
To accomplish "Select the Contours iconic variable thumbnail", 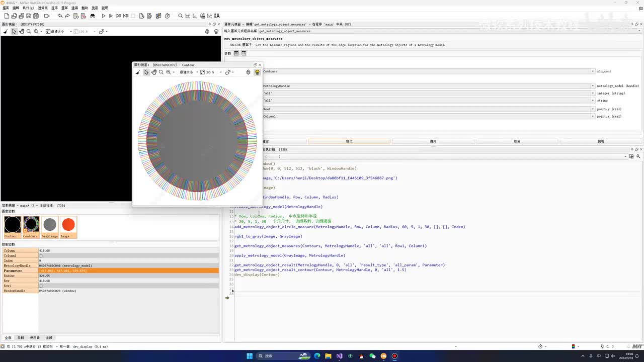I will [x=31, y=227].
